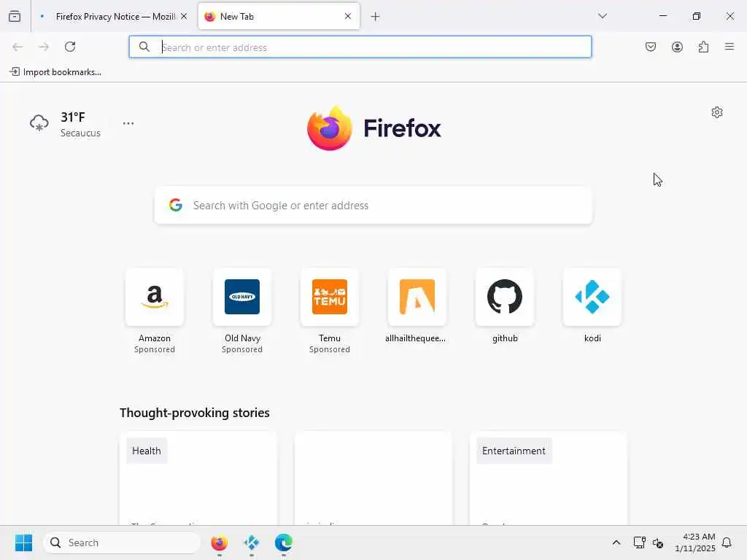Open Firefox from the taskbar
Viewport: 747px width, 560px height.
(x=219, y=542)
